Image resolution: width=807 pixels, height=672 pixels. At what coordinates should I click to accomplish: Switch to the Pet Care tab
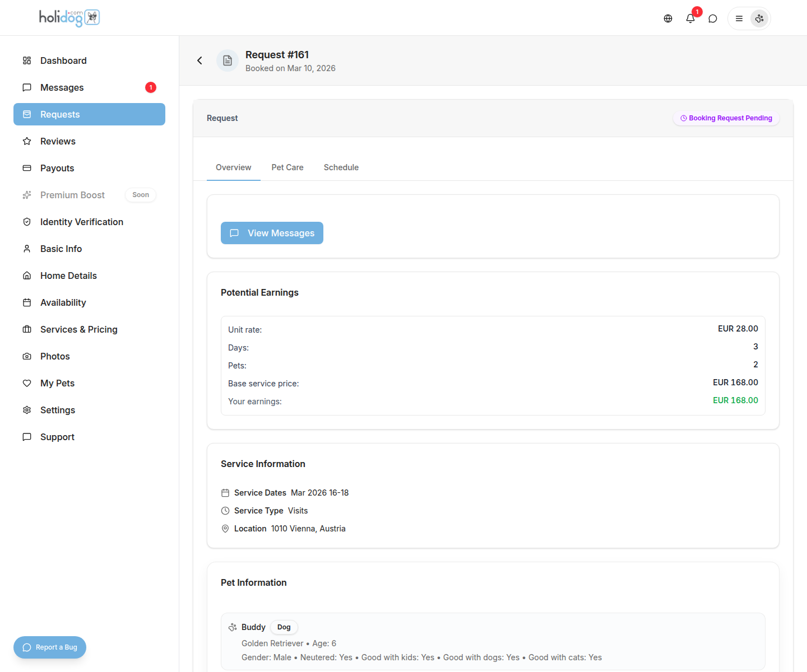287,167
